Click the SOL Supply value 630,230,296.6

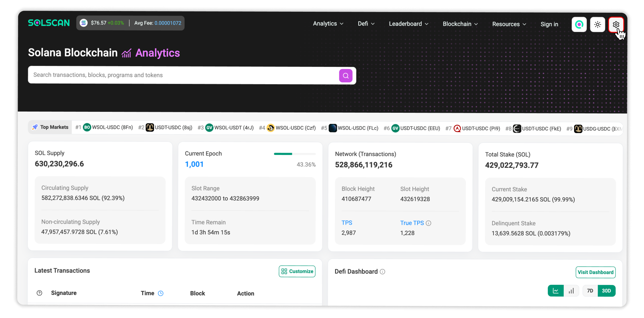click(59, 164)
